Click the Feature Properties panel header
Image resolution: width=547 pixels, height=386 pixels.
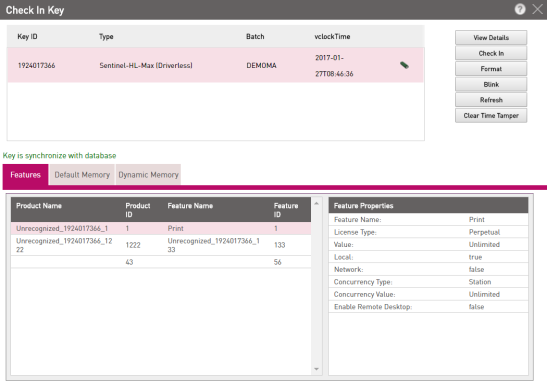tap(428, 206)
